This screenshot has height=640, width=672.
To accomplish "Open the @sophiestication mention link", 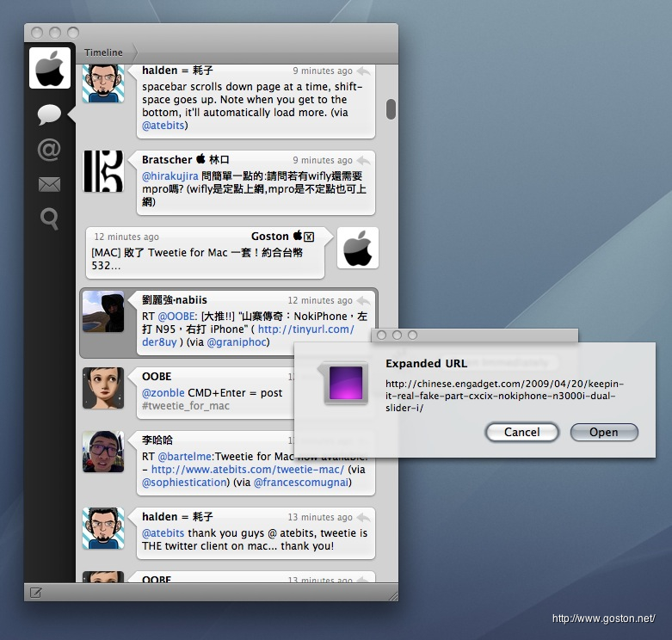I will tap(184, 483).
